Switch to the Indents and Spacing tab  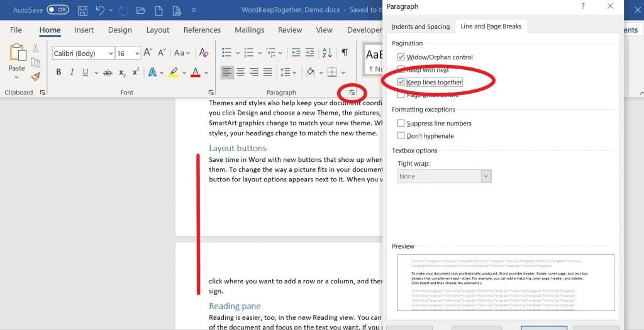click(x=420, y=26)
